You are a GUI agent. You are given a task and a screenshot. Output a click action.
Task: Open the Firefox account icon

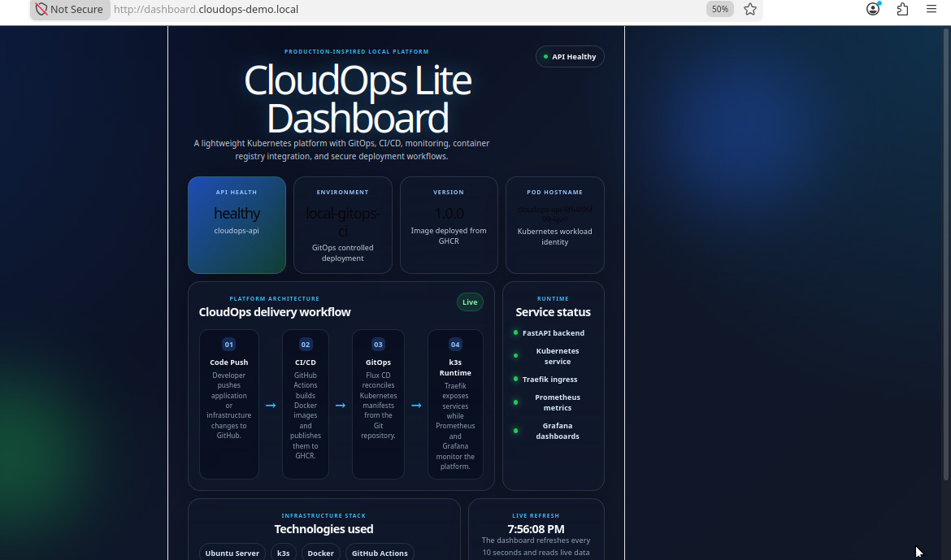tap(873, 9)
